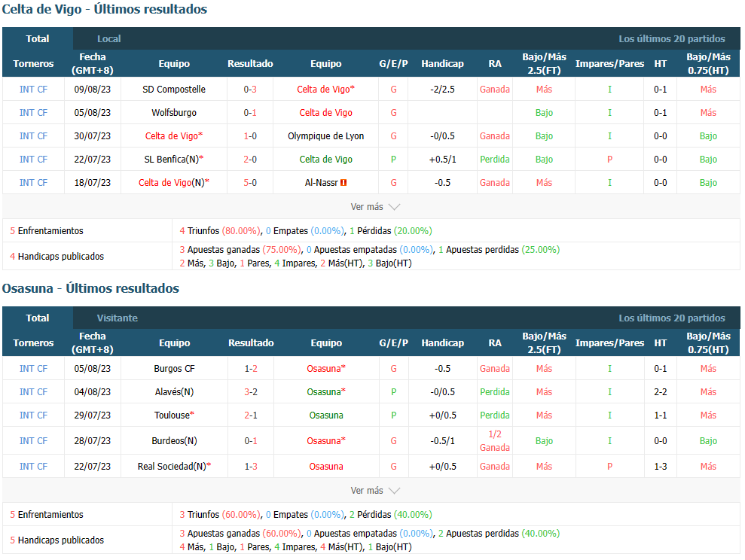Click handicap -2/2.5 in Compostelle row
The image size is (745, 560).
coord(442,90)
